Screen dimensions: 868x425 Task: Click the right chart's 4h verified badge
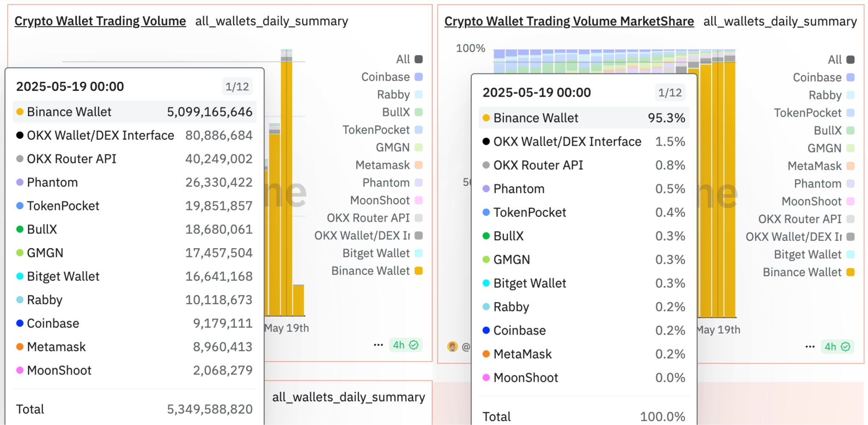(x=837, y=347)
